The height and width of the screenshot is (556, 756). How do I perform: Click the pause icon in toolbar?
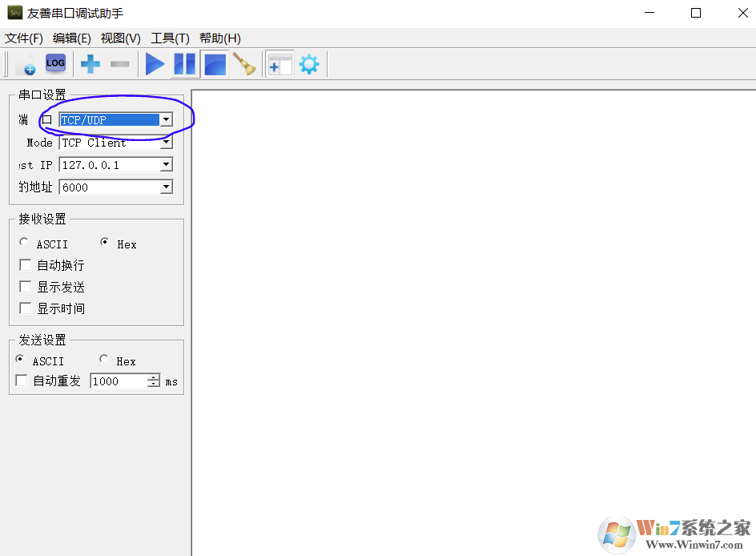(184, 64)
